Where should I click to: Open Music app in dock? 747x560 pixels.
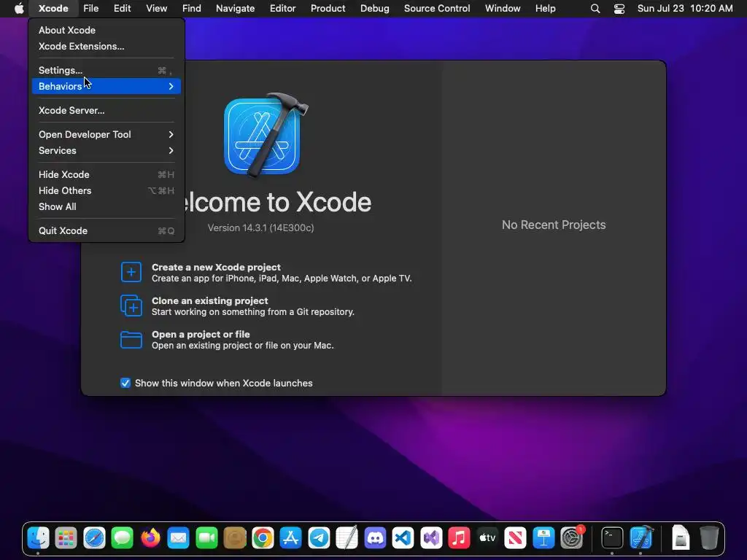460,538
